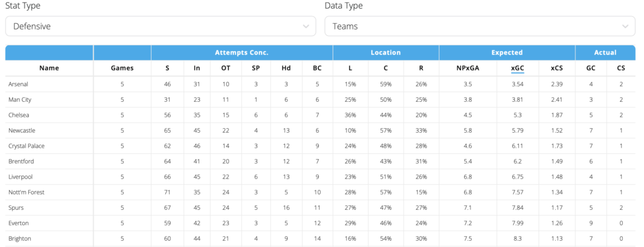644x247 pixels.
Task: Open the Data Type dropdown showing Teams
Action: (480, 26)
